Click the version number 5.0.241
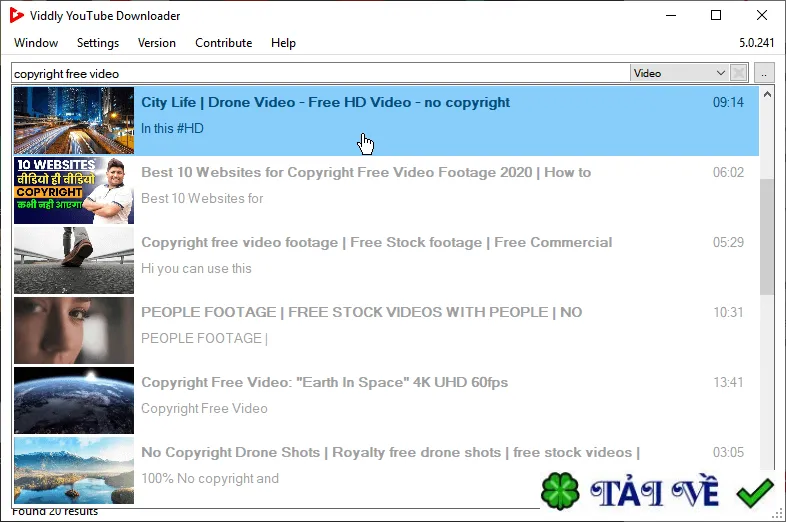786x522 pixels. click(756, 43)
